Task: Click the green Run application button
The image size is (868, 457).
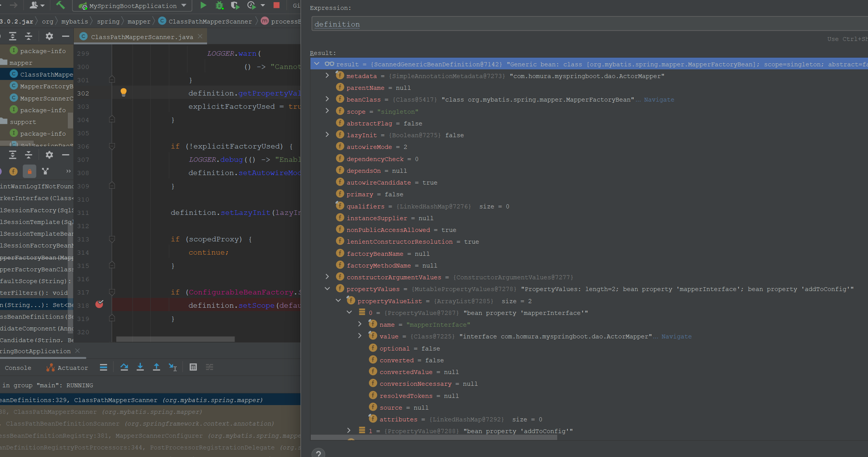Action: tap(203, 5)
